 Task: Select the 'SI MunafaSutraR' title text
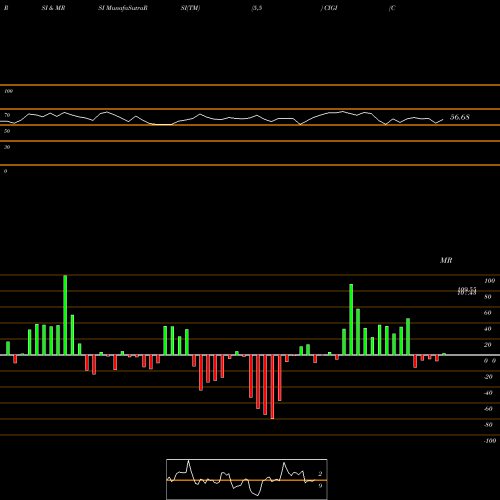coord(123,8)
